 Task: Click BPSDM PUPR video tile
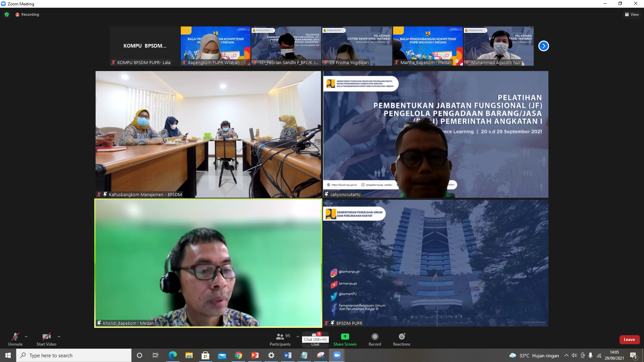tap(436, 263)
